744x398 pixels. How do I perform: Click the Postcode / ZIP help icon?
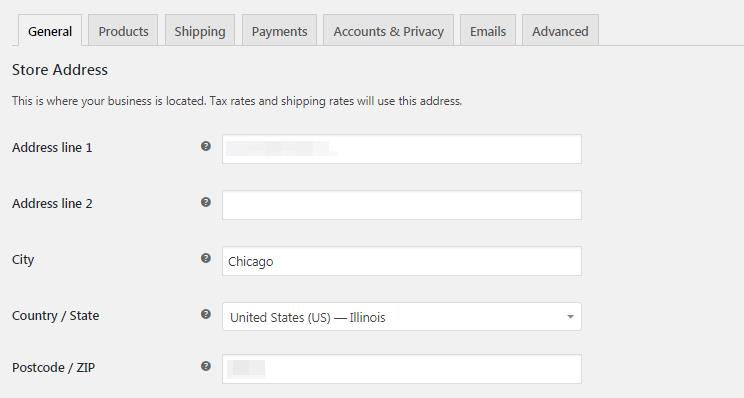[x=205, y=366]
